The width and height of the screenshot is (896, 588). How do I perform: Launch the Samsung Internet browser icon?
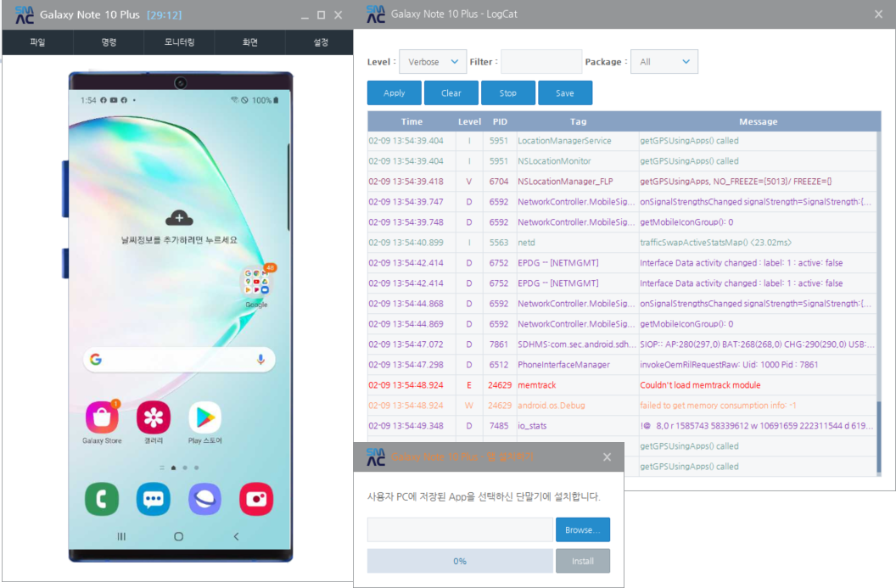[x=204, y=499]
